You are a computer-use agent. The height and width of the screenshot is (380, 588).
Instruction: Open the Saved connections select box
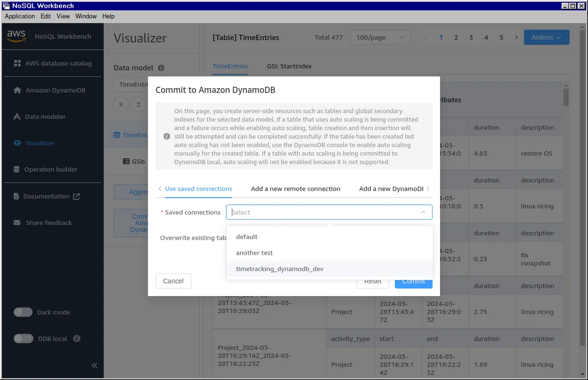coord(329,212)
